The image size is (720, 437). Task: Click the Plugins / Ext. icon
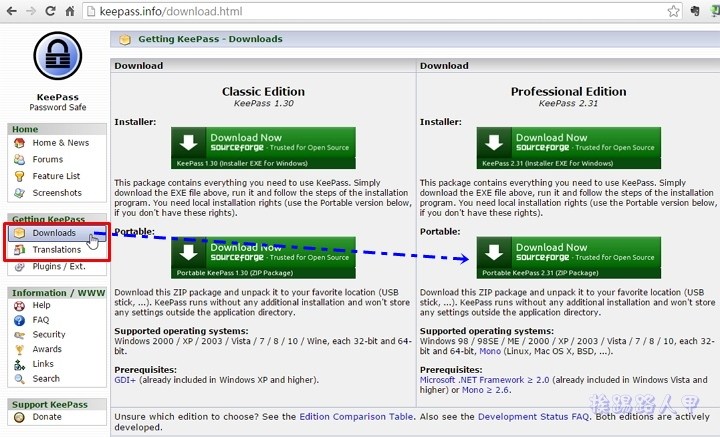(19, 267)
